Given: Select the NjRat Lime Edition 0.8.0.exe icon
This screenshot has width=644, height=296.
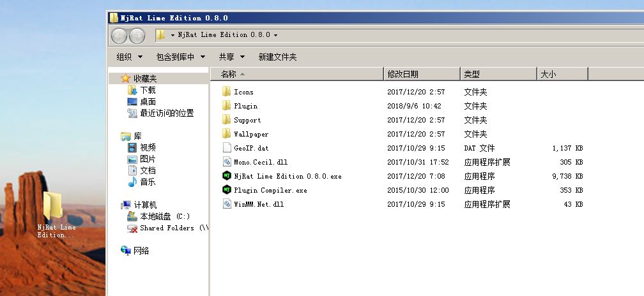Looking at the screenshot, I should [x=227, y=176].
